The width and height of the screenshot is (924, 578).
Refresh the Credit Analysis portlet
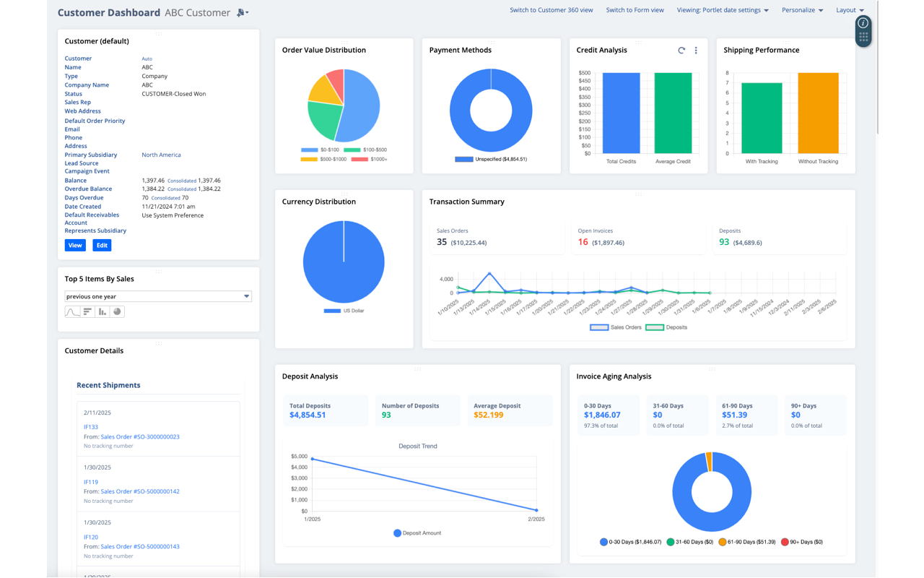(681, 51)
